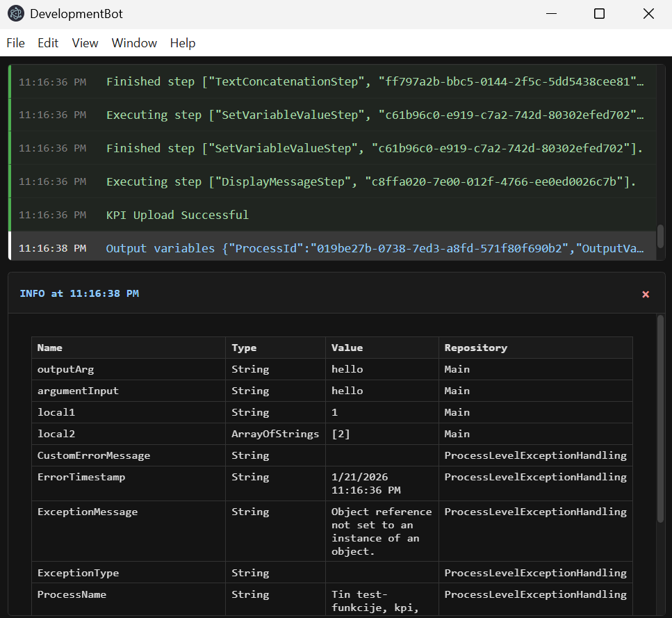
Task: Click the log list scrollbar thumb
Action: (660, 236)
